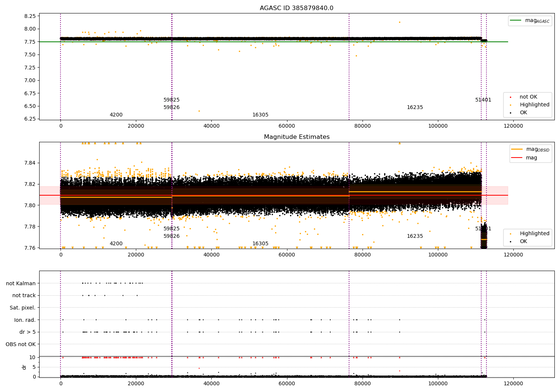This screenshot has width=560, height=392.
Task: Click the plot title "AGASC ID 385879840.0"
Action: click(x=296, y=8)
